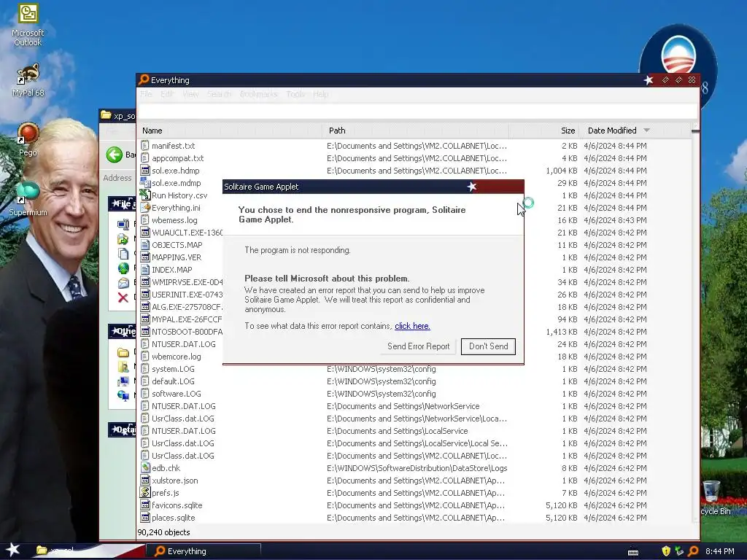Select the sol.exe.hdmp file icon
The image size is (747, 560).
145,171
